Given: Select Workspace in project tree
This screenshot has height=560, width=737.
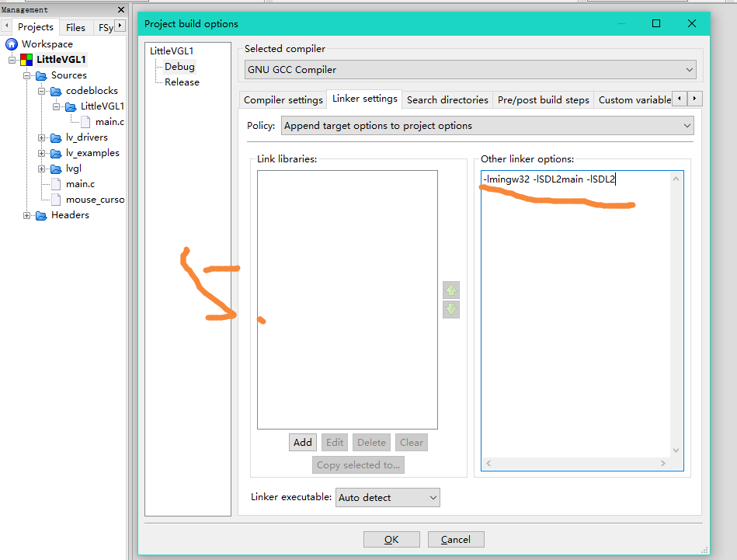Looking at the screenshot, I should coord(47,44).
